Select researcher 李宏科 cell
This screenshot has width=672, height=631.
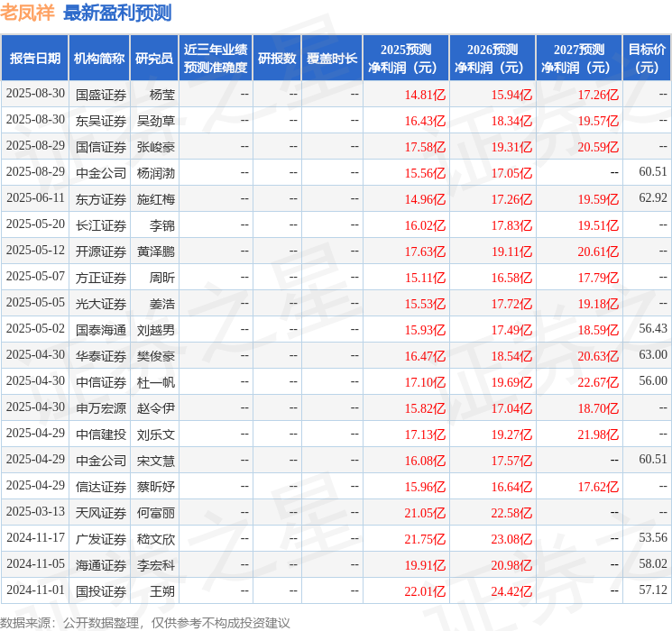tap(155, 565)
